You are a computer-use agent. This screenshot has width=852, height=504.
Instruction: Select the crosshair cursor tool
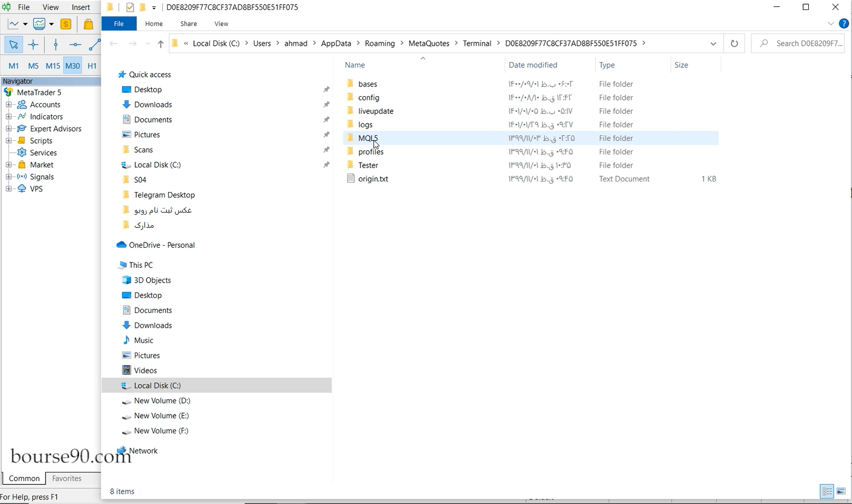33,45
